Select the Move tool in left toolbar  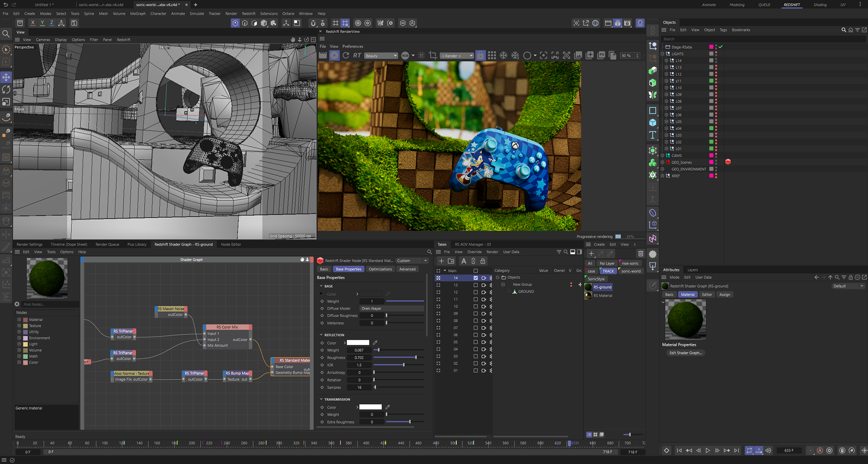point(6,77)
